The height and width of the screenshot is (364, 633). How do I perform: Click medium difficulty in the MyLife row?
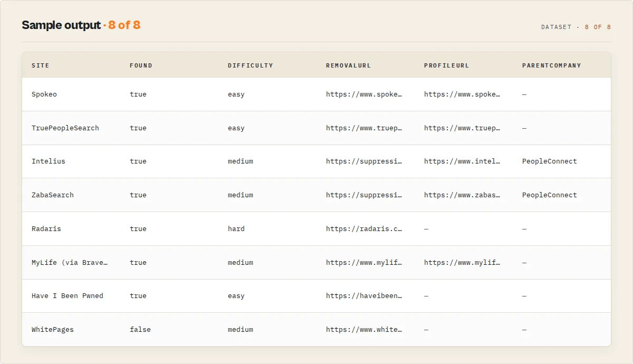pos(241,263)
